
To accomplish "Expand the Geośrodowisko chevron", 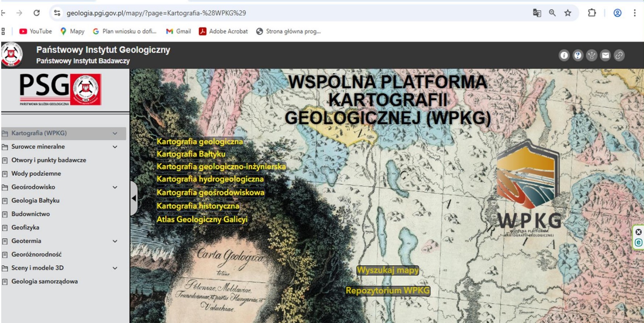I will click(x=115, y=187).
